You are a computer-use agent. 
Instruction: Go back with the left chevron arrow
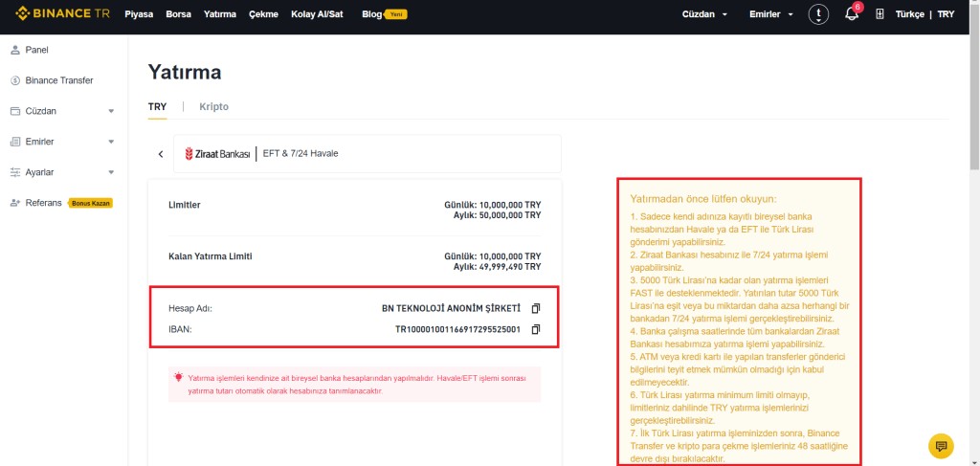coord(161,154)
